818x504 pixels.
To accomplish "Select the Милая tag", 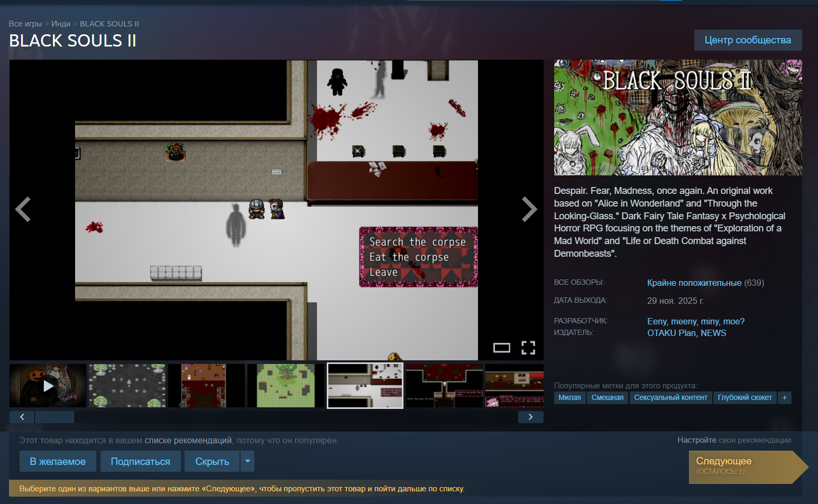I will (x=569, y=398).
